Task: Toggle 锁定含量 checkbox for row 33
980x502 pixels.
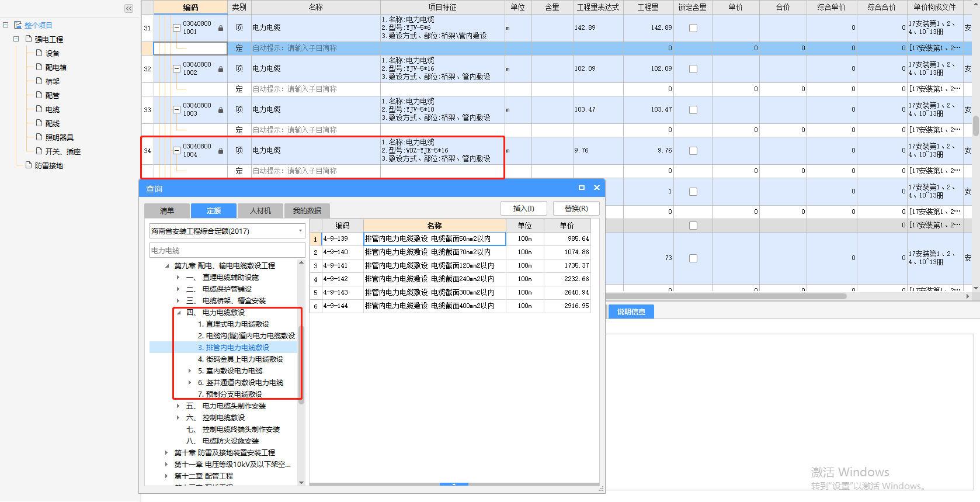Action: [693, 110]
